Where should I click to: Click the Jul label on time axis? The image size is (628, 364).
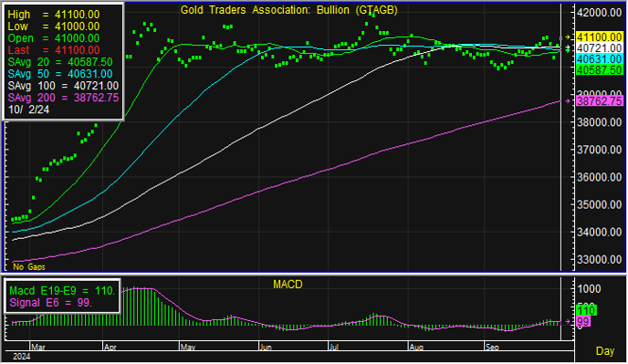click(334, 348)
